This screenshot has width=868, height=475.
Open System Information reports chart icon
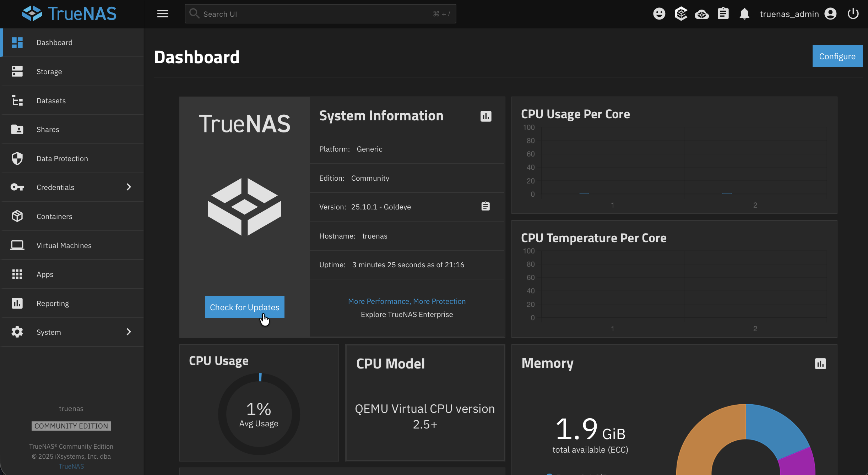tap(486, 116)
